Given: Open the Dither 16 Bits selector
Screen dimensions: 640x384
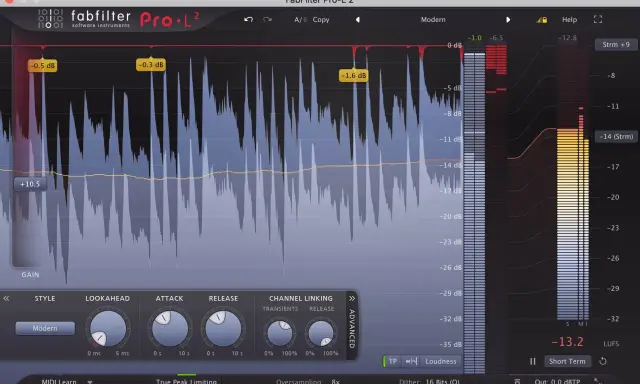Looking at the screenshot, I should click(429, 382).
